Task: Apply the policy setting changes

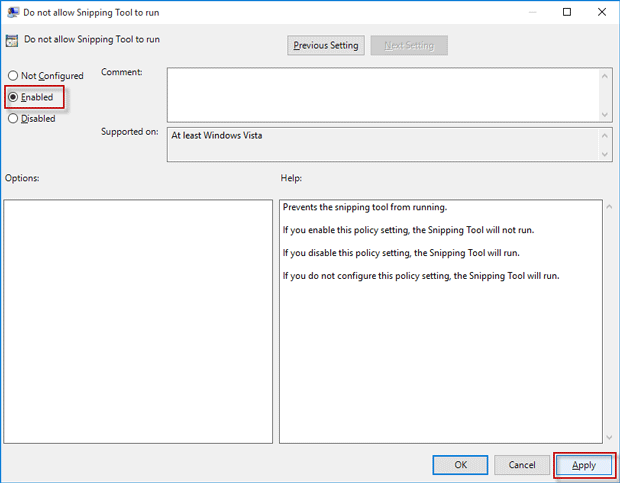Action: coord(584,465)
